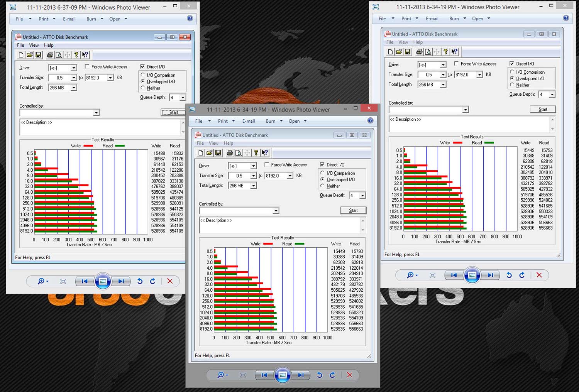Play slide show in the 6-37-09 PM viewer

[103, 281]
